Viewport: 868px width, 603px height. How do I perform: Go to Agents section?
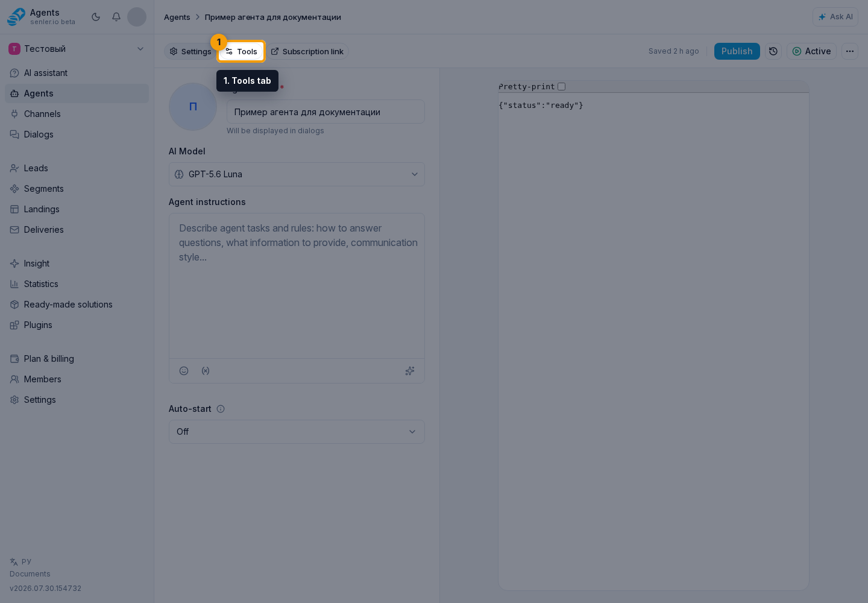click(x=77, y=93)
